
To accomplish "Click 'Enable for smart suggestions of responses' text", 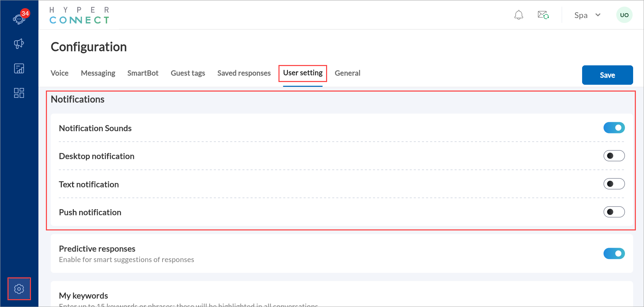I will tap(126, 260).
